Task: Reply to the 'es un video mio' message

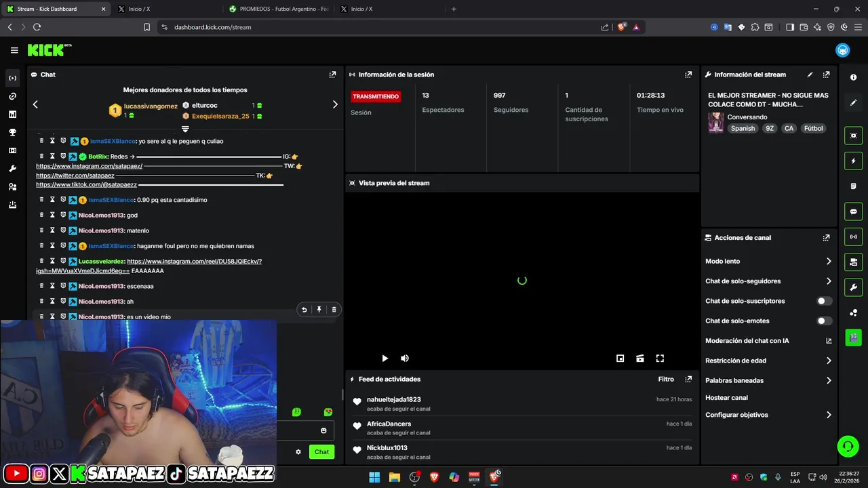Action: (304, 310)
